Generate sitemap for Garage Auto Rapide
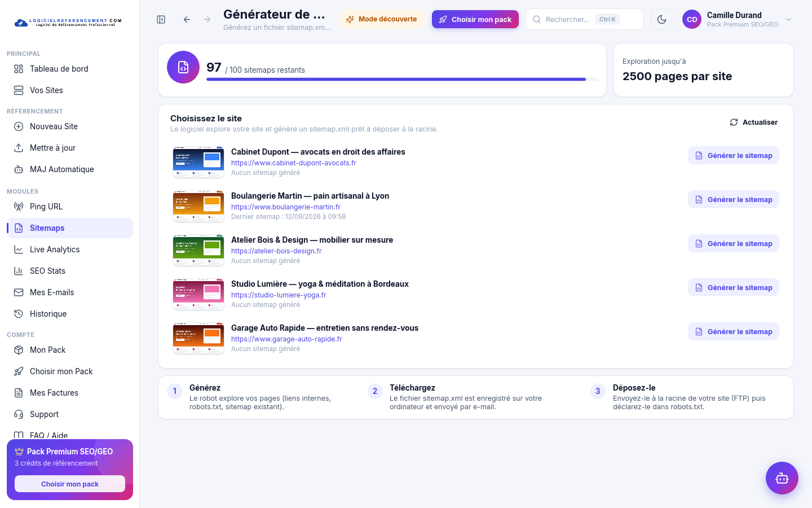The width and height of the screenshot is (812, 508). (x=734, y=331)
